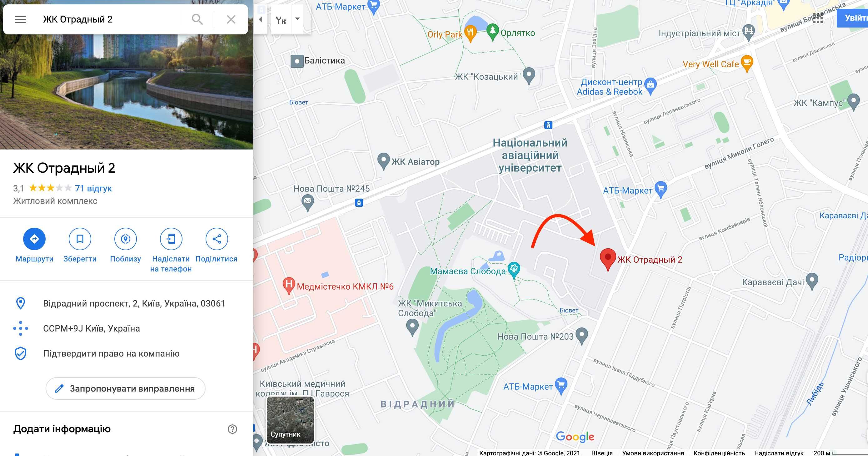Screen dimensions: 868x456
Task: Select the Мамаєва Слобода map marker
Action: click(514, 270)
